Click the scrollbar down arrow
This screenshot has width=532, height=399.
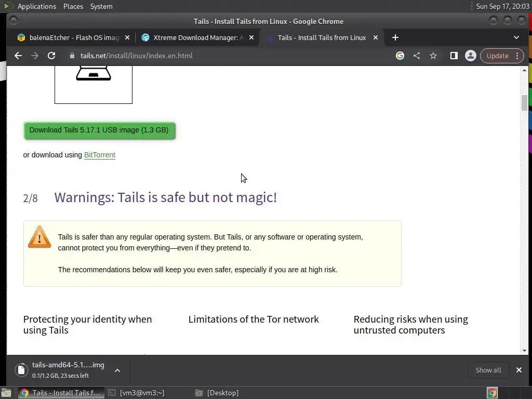[x=525, y=351]
